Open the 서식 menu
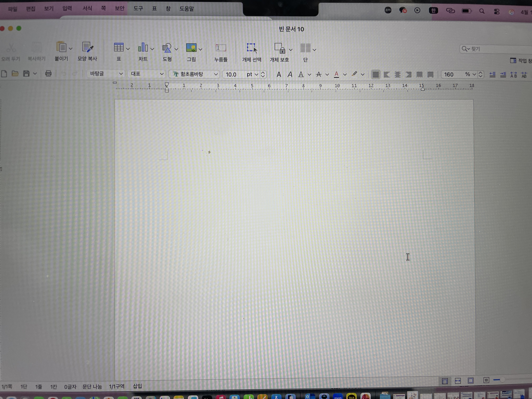This screenshot has width=532, height=399. point(87,8)
